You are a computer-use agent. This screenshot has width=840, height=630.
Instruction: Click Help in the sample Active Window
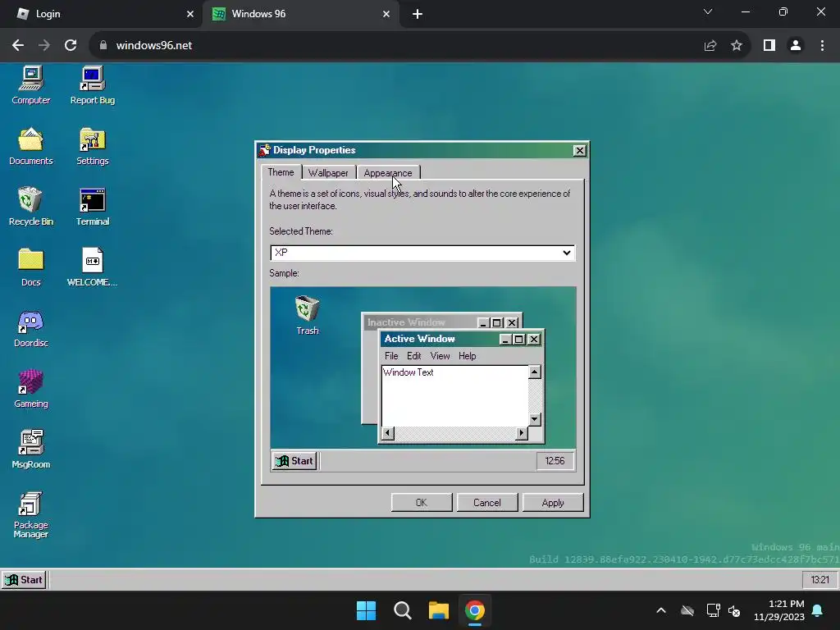(467, 356)
